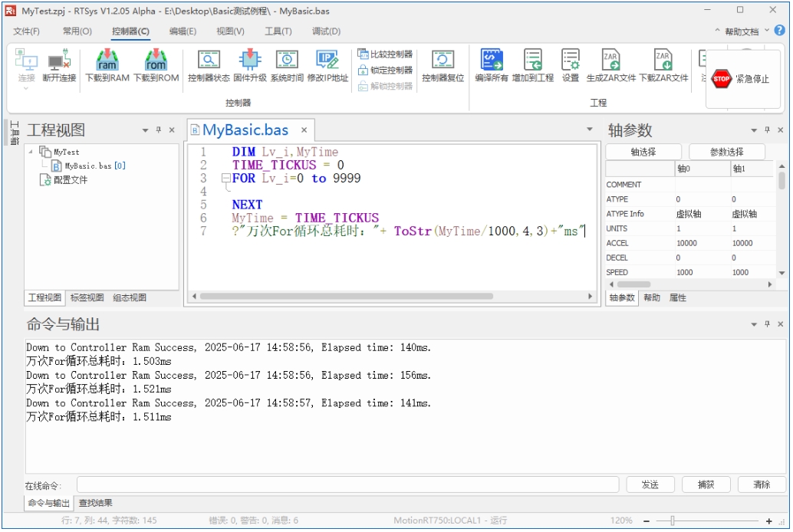
Task: Pin the 轴参数 panel
Action: click(x=767, y=130)
